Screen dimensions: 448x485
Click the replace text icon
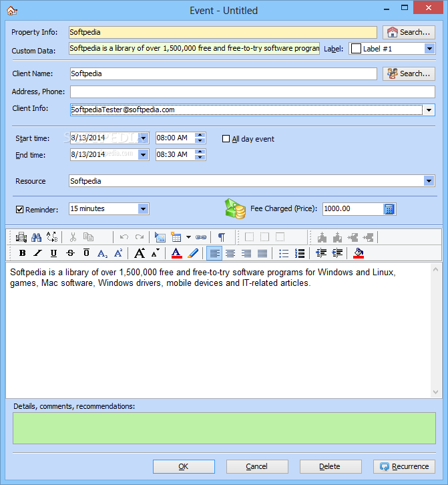pyautogui.click(x=52, y=237)
